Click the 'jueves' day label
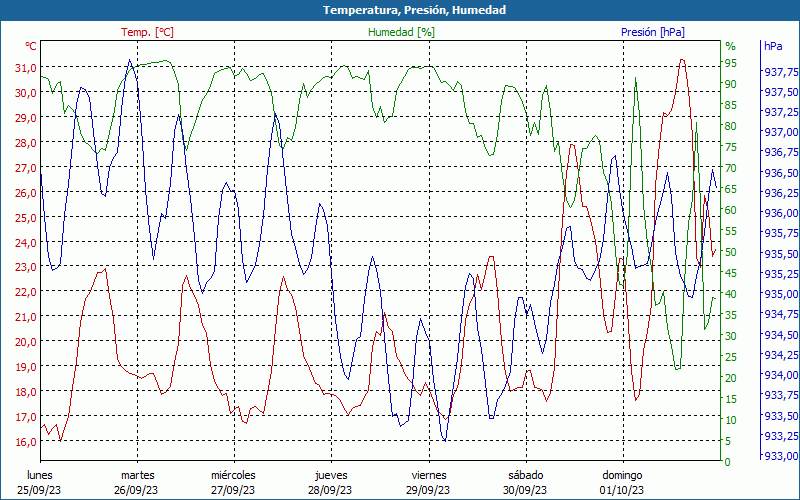Screen dimensions: 800x500 point(332,476)
